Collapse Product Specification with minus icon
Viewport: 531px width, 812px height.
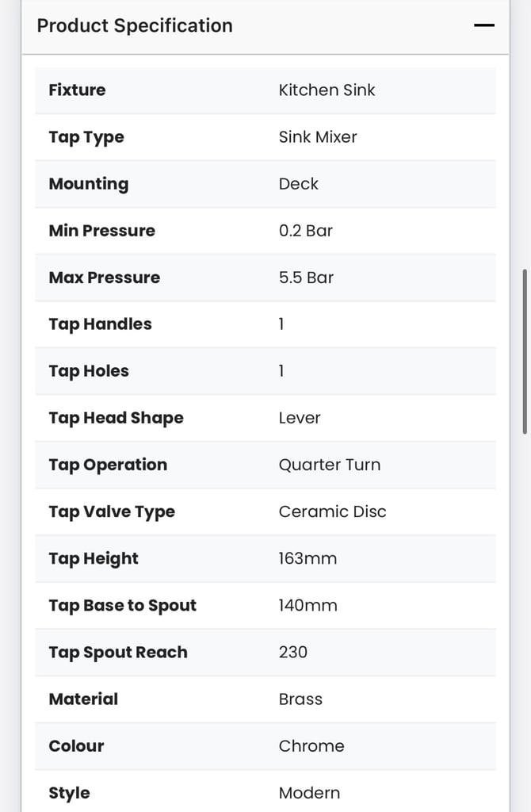point(484,25)
